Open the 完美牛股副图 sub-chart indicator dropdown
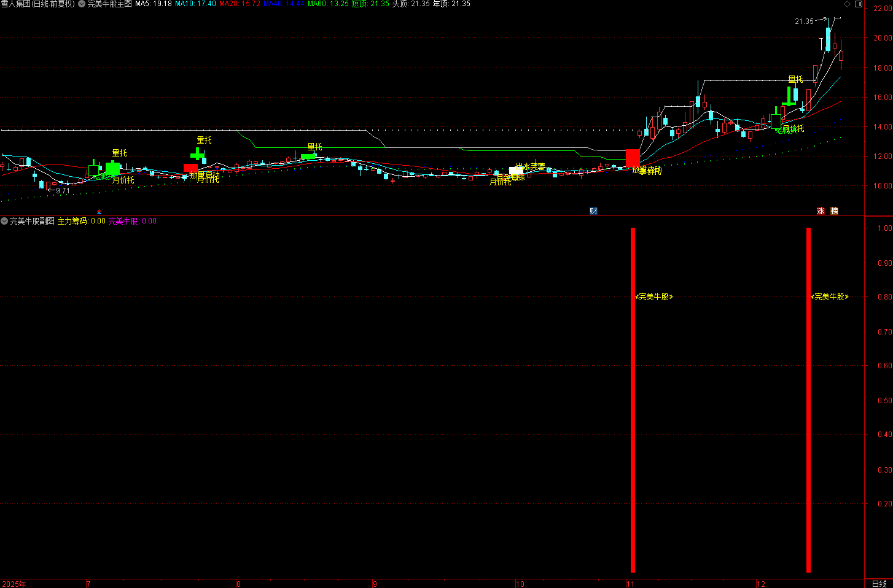 tap(4, 221)
